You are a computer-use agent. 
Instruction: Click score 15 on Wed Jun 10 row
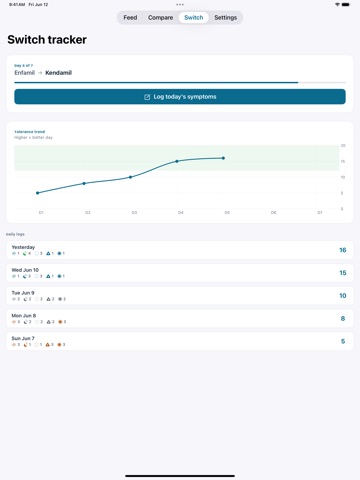343,273
